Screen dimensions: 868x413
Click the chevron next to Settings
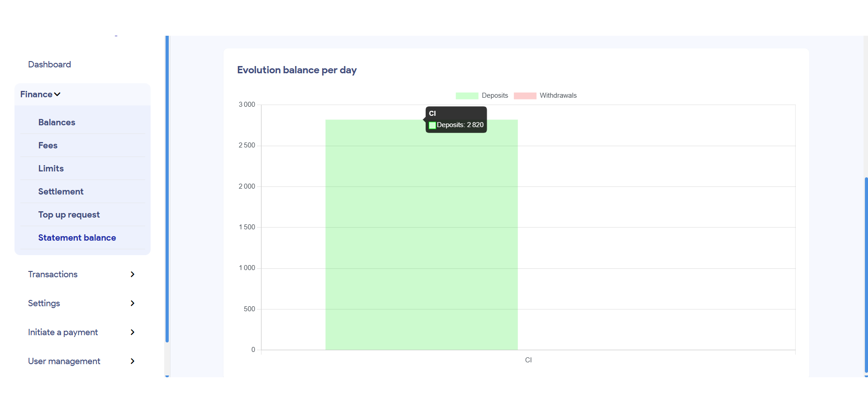tap(133, 303)
